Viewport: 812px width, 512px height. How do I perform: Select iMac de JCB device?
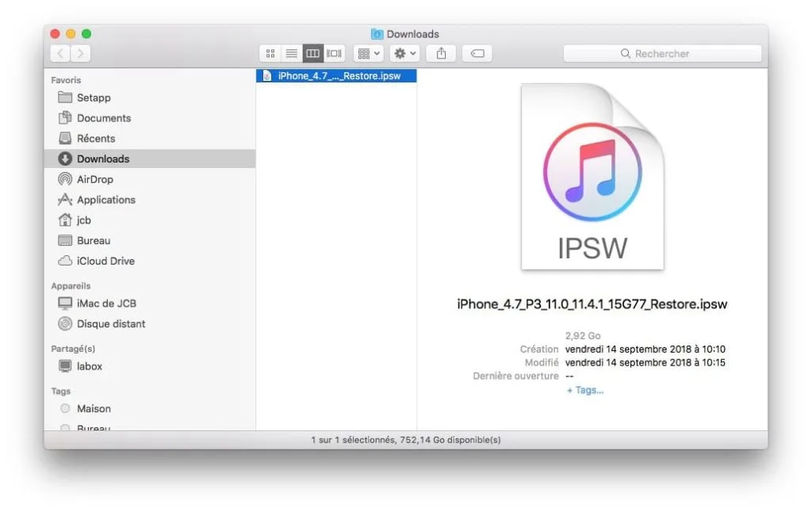pos(150,304)
